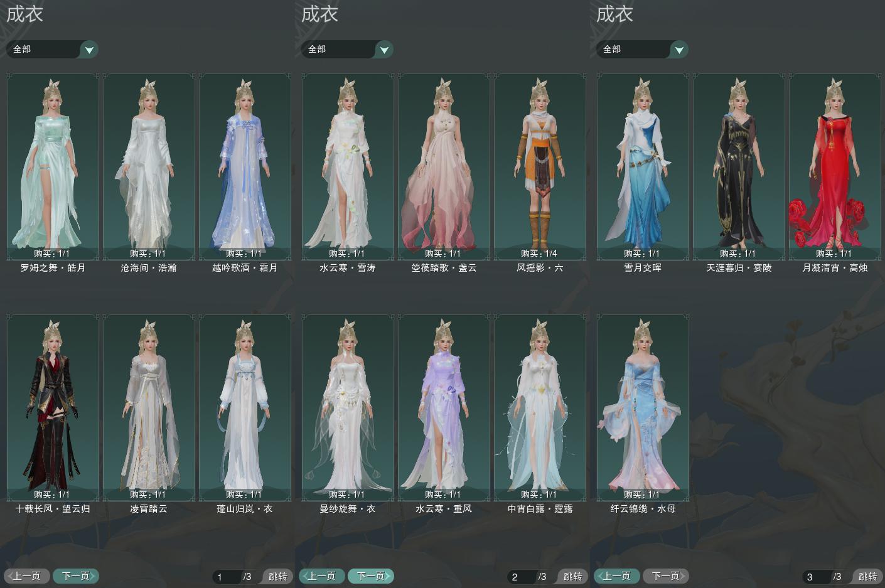Select the 罗姆之舞·皓月 outfit preview
The image size is (885, 588).
53,166
